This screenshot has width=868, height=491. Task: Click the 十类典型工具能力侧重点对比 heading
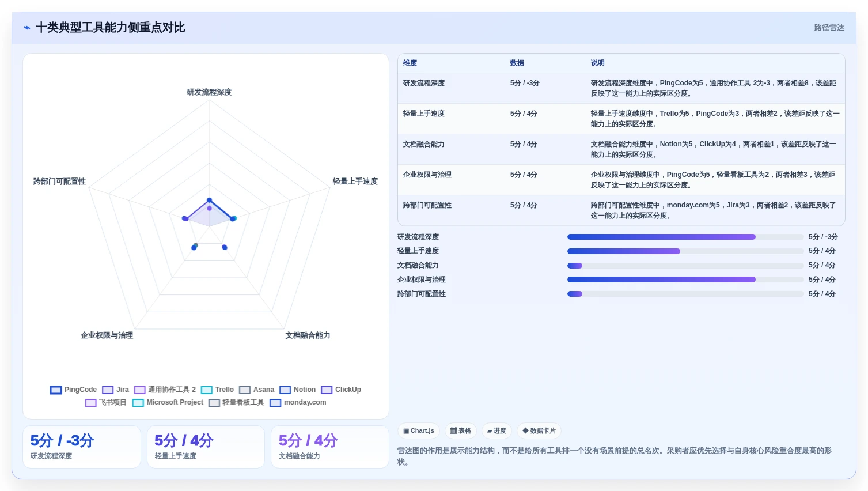click(110, 28)
